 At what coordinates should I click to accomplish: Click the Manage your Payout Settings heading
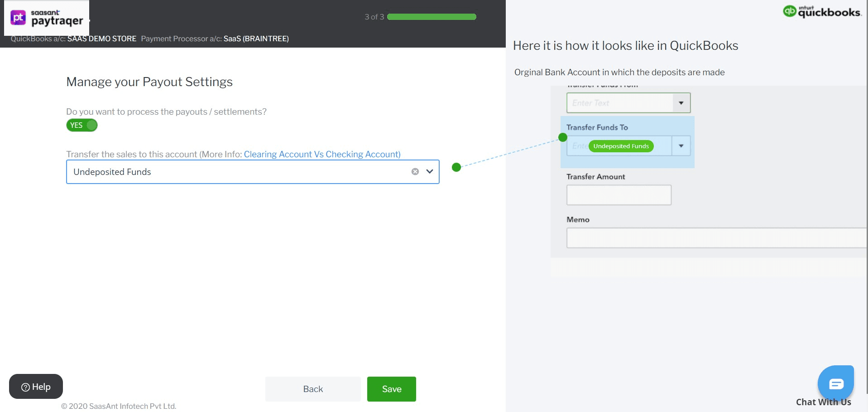point(149,82)
